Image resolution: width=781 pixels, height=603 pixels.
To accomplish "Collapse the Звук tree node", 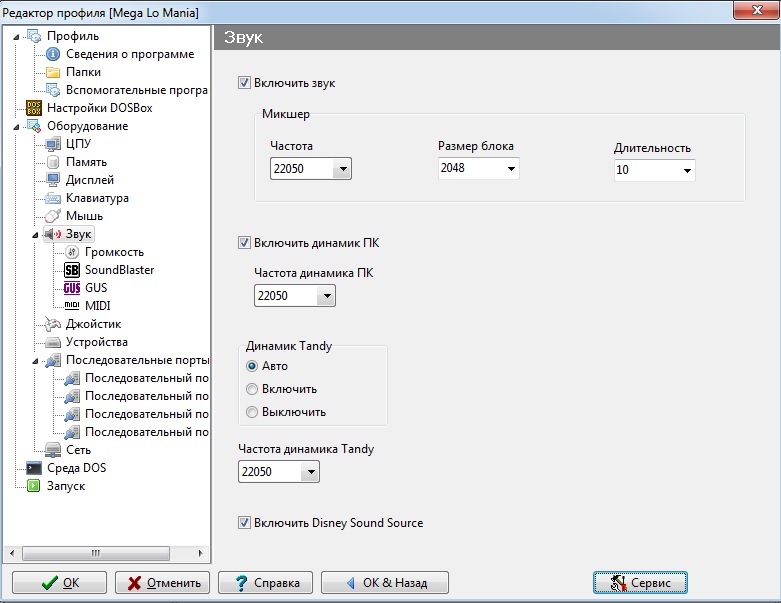I will pyautogui.click(x=35, y=235).
